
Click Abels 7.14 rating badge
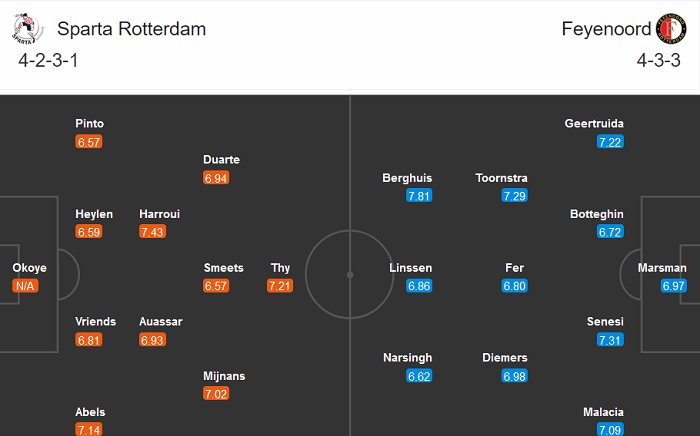pyautogui.click(x=89, y=429)
